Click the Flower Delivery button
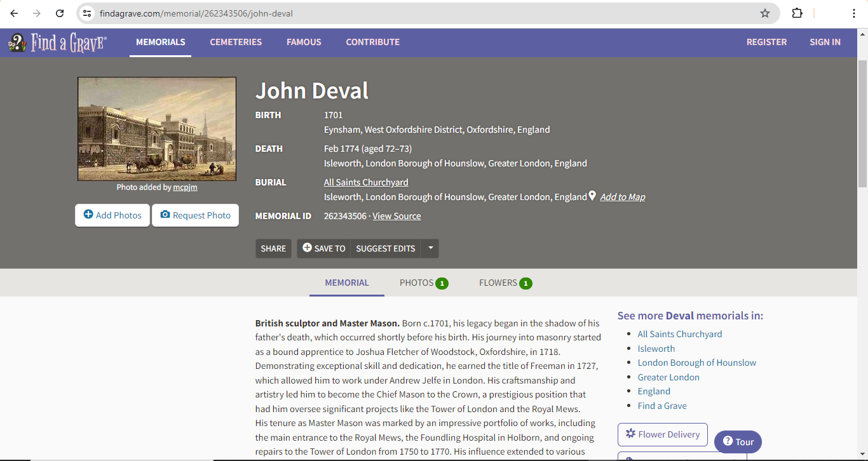 coord(662,434)
